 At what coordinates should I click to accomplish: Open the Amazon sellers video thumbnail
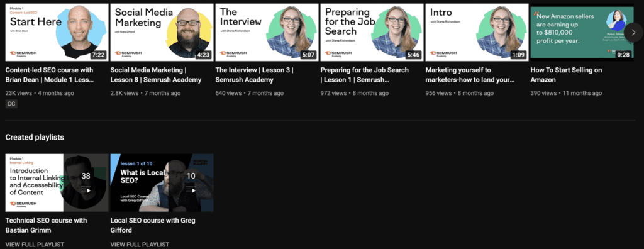pyautogui.click(x=582, y=33)
